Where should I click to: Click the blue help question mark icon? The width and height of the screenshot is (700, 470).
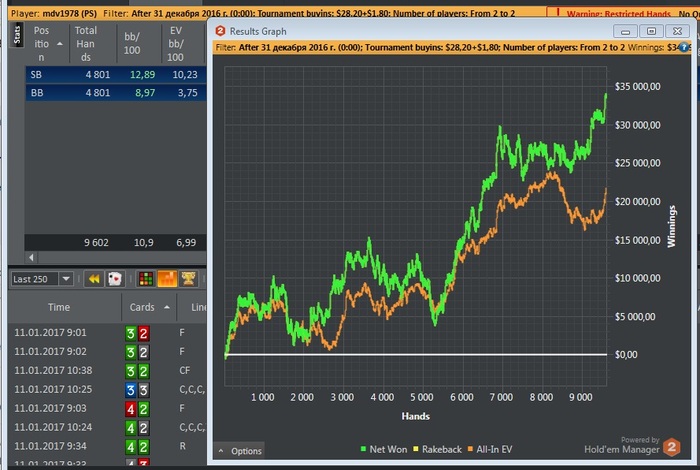tap(683, 47)
